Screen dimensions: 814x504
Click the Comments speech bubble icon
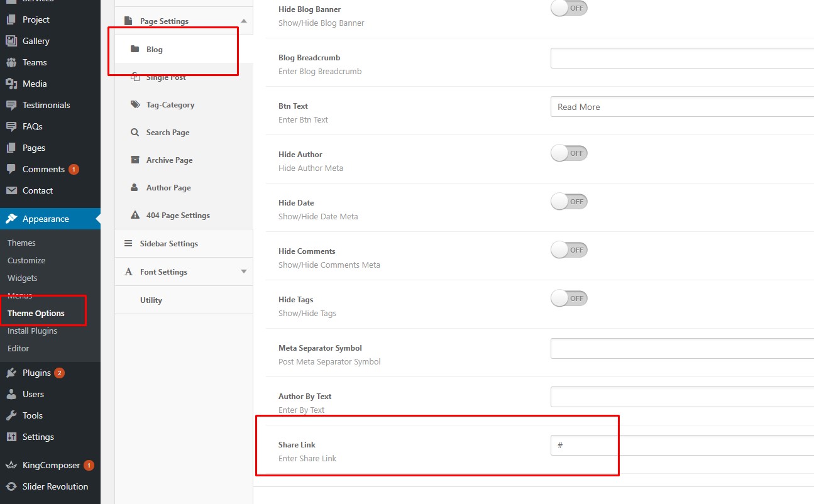[x=11, y=169]
